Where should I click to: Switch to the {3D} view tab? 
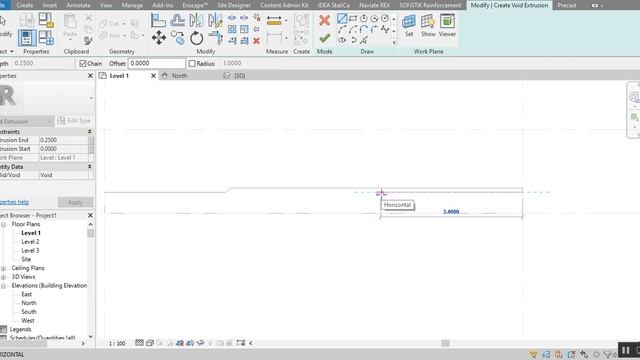pyautogui.click(x=240, y=76)
